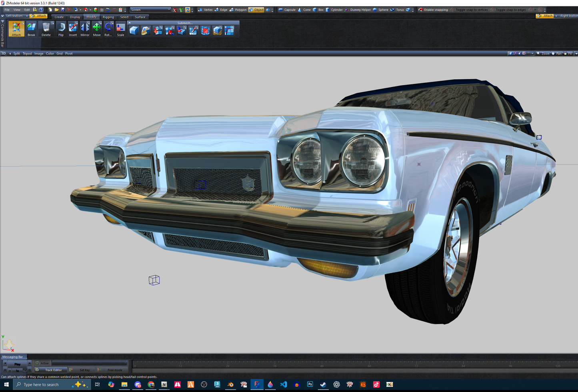
Task: Collapse the Submesh panel with its arrow
Action: [130, 23]
